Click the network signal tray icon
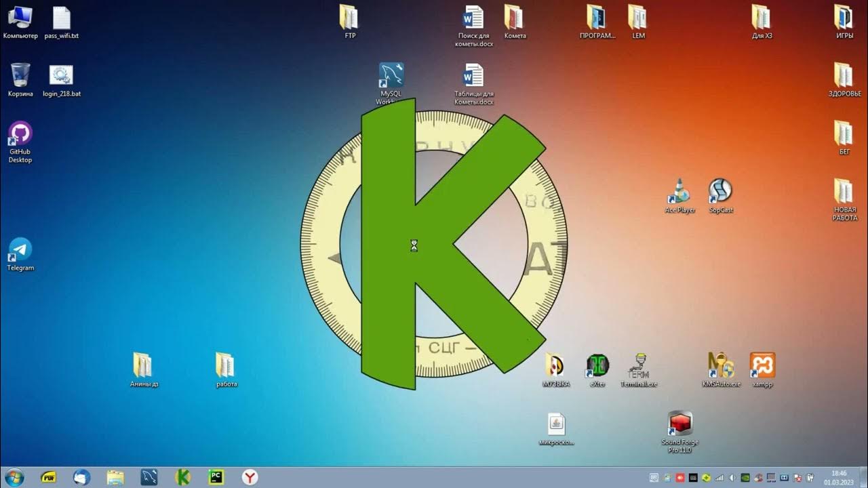The image size is (868, 488). (x=719, y=478)
